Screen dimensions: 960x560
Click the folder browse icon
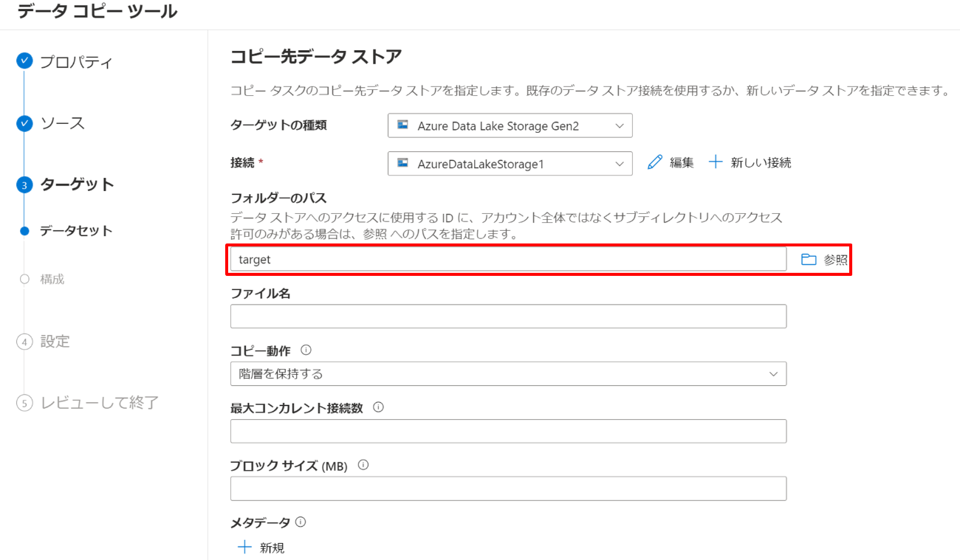[x=809, y=260]
